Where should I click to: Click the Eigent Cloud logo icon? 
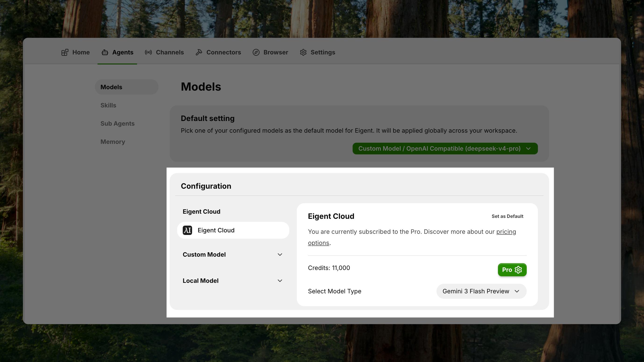[187, 230]
